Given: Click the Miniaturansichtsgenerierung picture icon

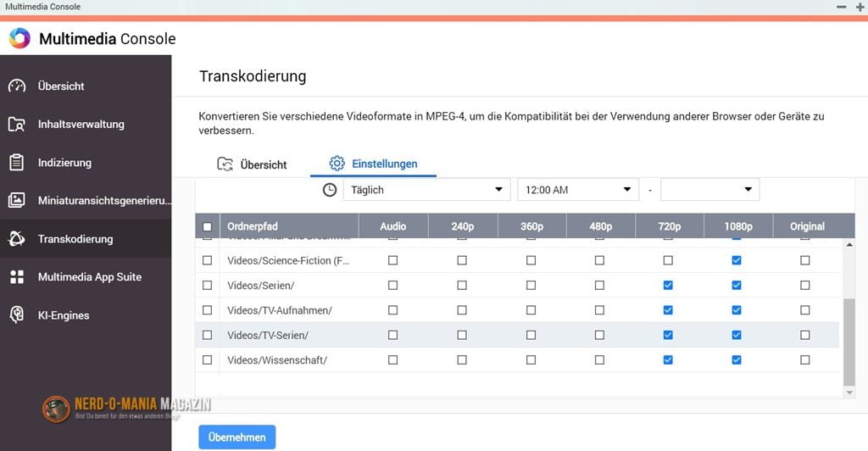Looking at the screenshot, I should coord(17,200).
